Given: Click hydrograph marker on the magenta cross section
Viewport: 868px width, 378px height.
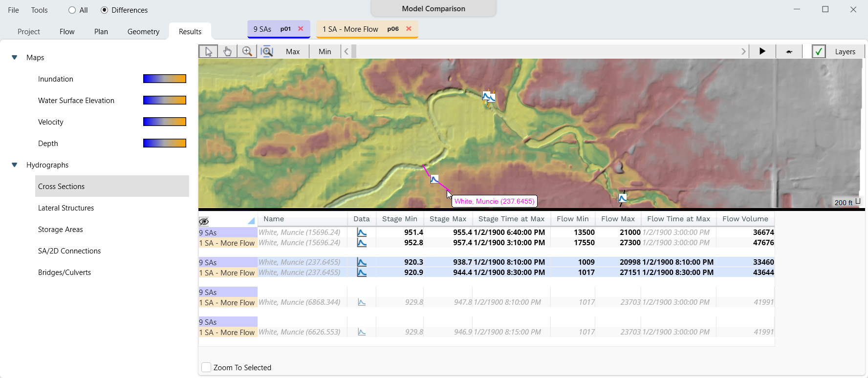Looking at the screenshot, I should pos(434,179).
